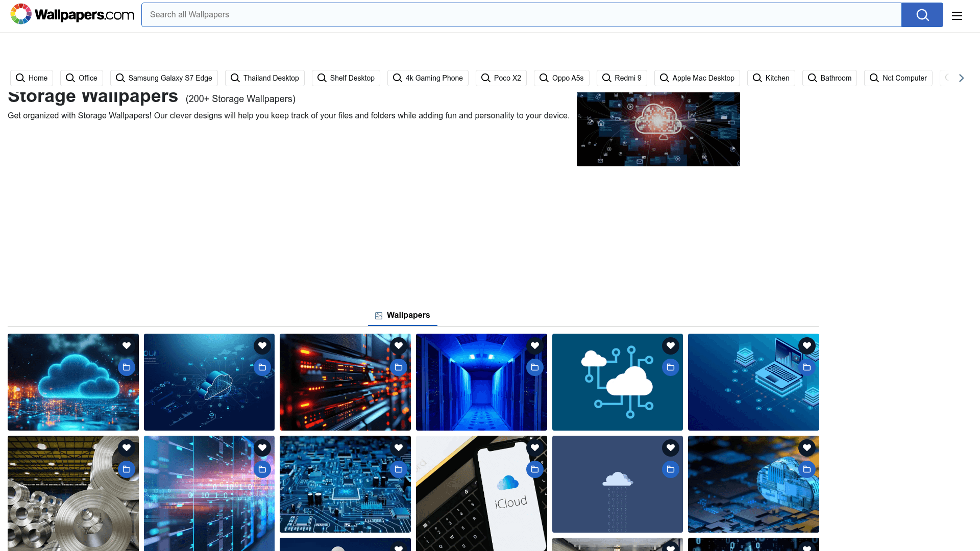Favorite the blue data center corridor wallpaper
This screenshot has width=980, height=551.
click(535, 346)
